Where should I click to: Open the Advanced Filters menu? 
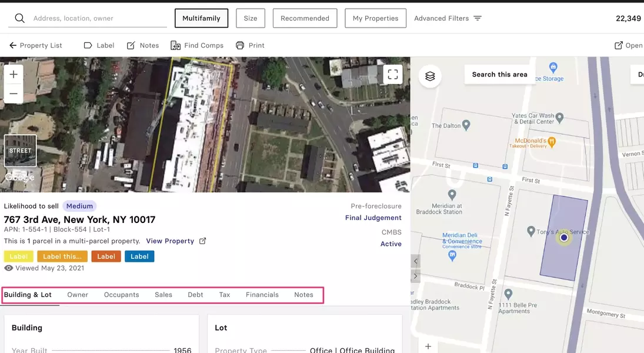coord(448,18)
